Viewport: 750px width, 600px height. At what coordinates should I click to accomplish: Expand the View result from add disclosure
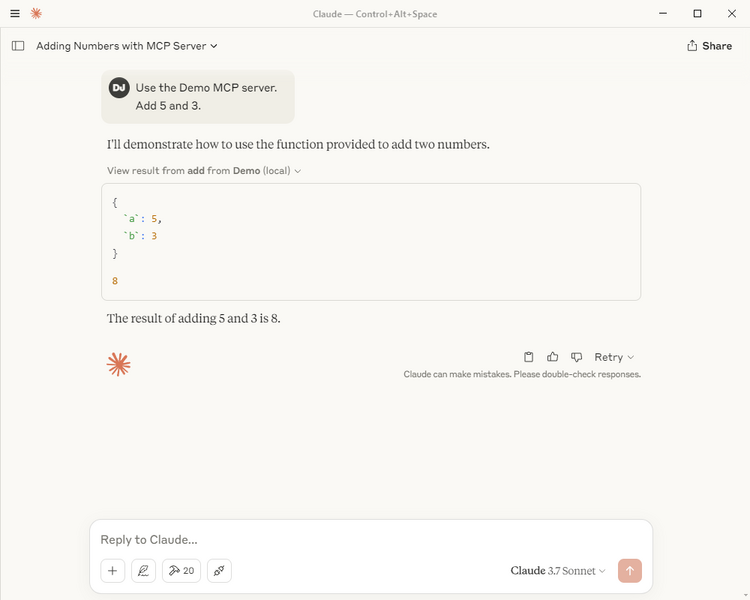204,171
